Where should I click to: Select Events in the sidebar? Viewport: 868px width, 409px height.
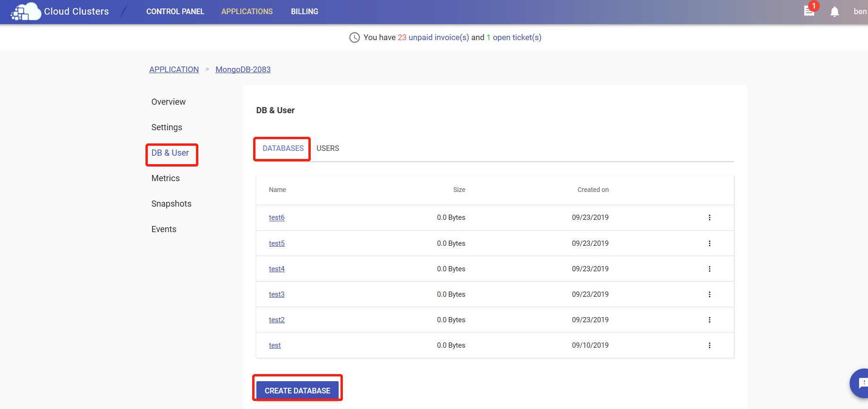pyautogui.click(x=164, y=229)
